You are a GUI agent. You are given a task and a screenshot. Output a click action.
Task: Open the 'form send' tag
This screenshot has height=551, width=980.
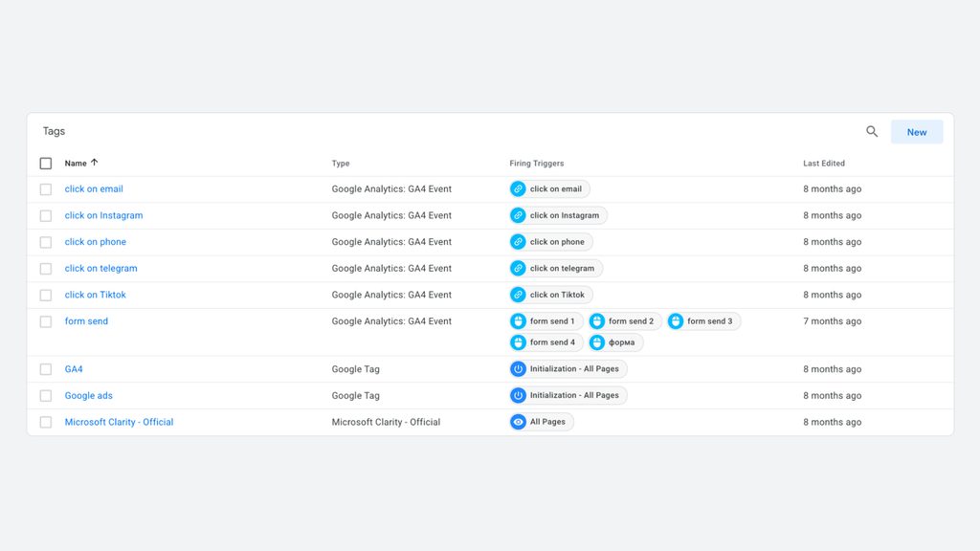point(86,321)
